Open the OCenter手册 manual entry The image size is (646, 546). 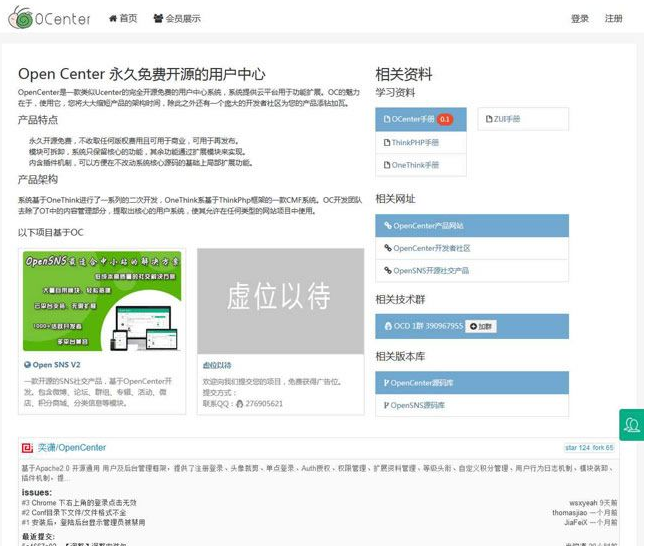(421, 120)
